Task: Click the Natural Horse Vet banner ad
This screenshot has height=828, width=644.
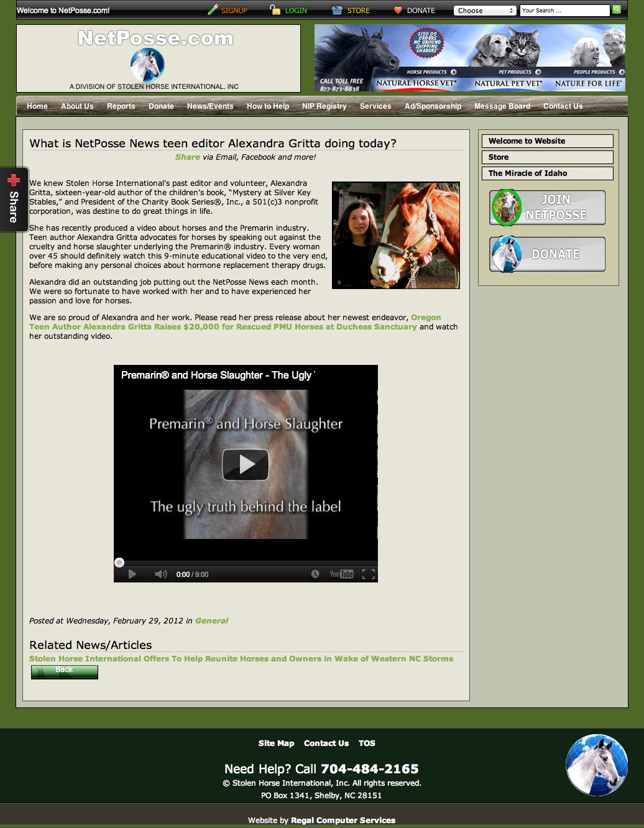Action: pos(416,83)
